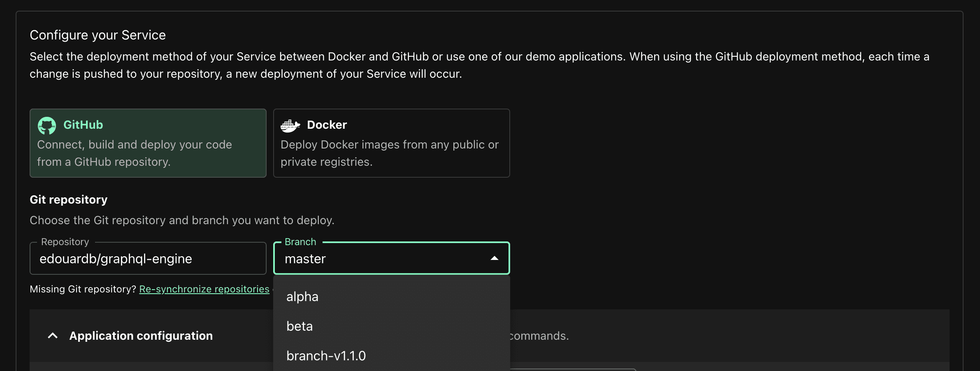Choose the Docker deployment method card

(391, 143)
